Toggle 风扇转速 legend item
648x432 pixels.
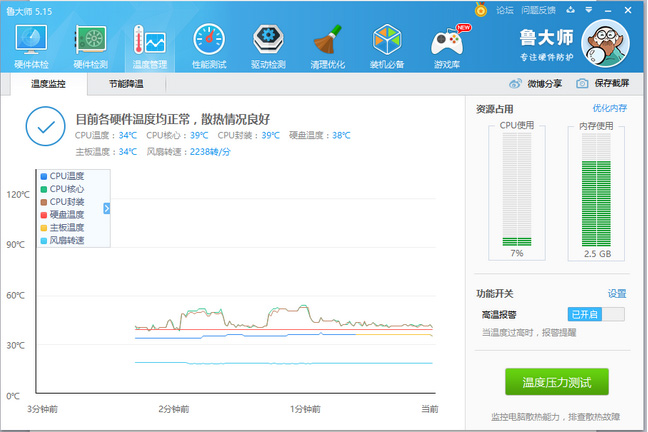62,240
